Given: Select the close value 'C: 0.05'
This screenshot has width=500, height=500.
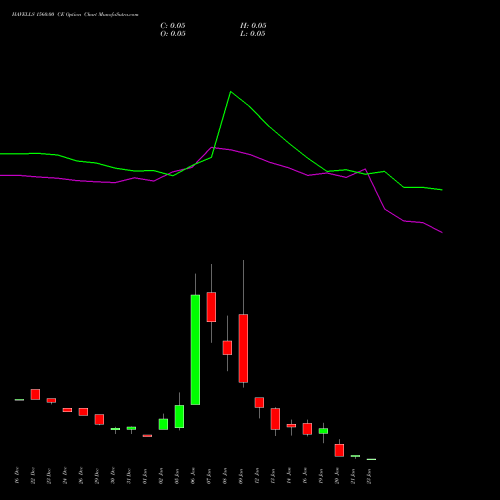Looking at the screenshot, I should click(x=173, y=26).
